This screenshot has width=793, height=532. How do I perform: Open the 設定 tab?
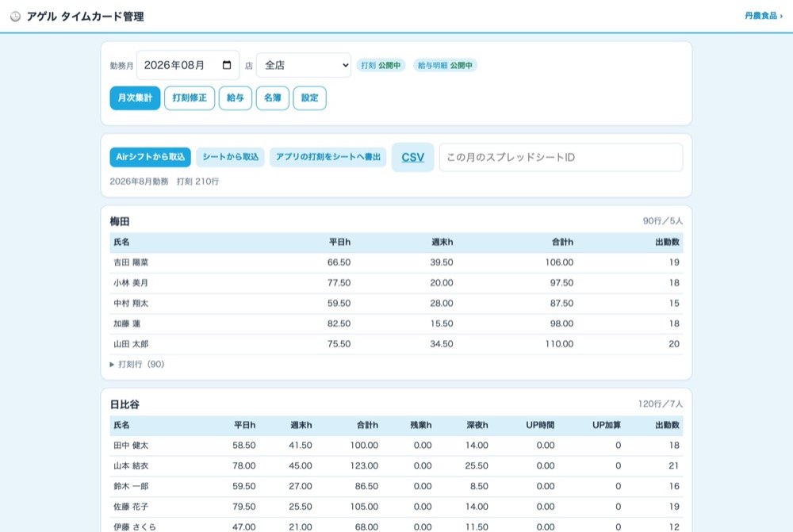(x=309, y=98)
